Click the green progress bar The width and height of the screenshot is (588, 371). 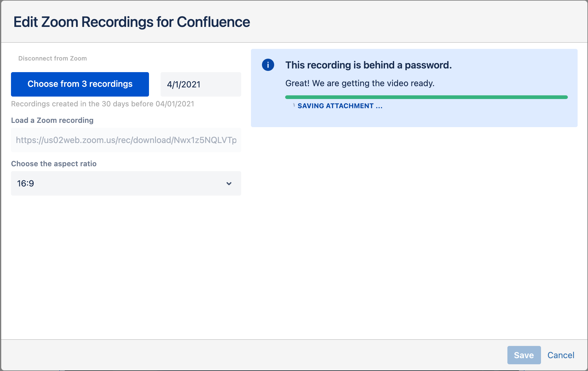tap(426, 97)
